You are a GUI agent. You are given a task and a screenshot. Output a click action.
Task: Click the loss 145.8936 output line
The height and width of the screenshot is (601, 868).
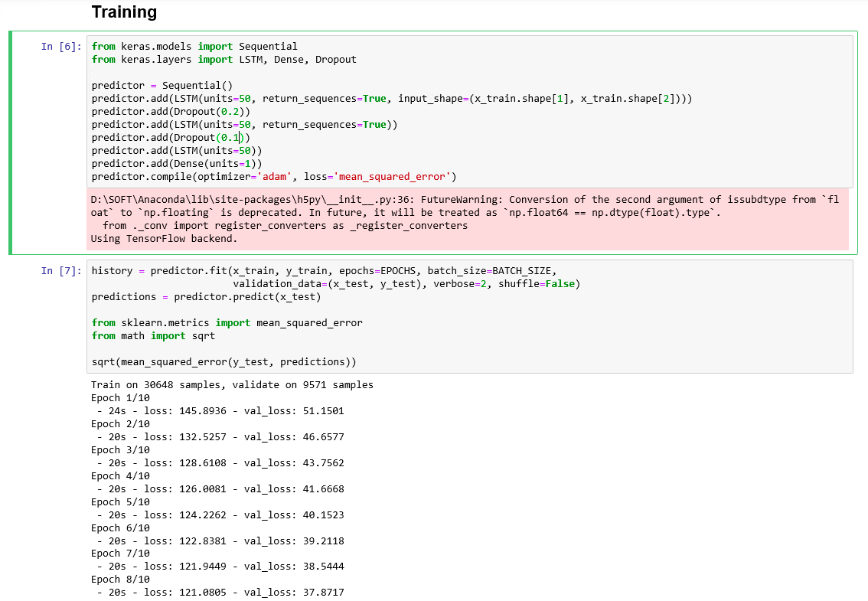(220, 411)
